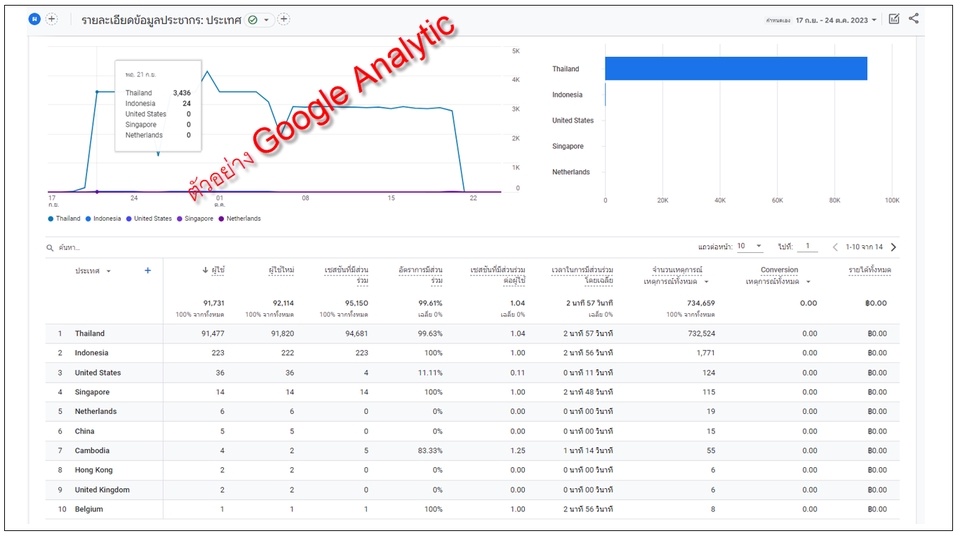This screenshot has height=538, width=960.
Task: Open the date range picker 17 ก.ย. - 24 ต.ค. 2023
Action: (x=836, y=20)
